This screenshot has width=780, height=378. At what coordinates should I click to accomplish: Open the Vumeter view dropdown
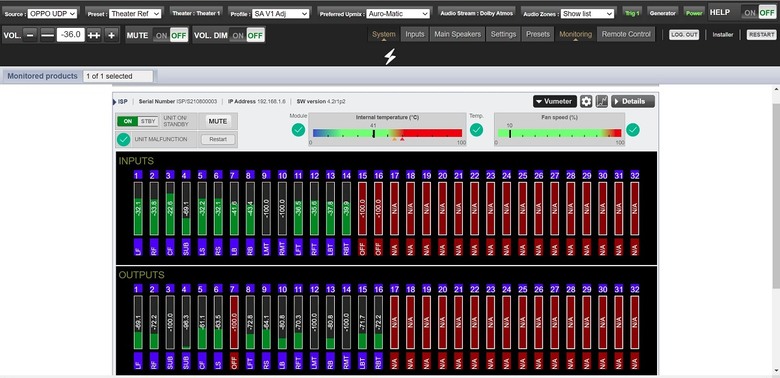point(555,101)
